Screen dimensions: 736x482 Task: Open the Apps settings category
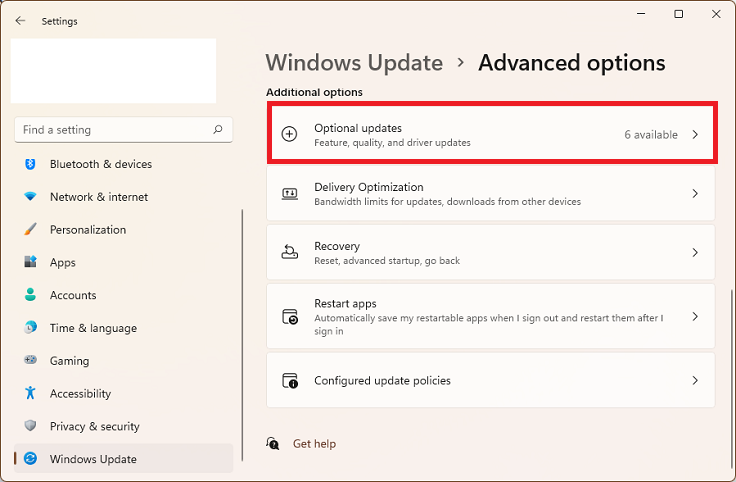pos(123,262)
